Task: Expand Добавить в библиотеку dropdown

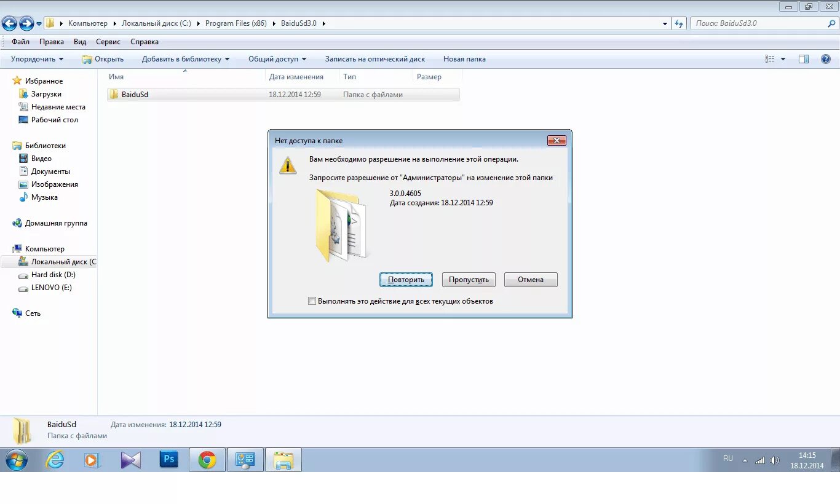Action: [x=185, y=59]
